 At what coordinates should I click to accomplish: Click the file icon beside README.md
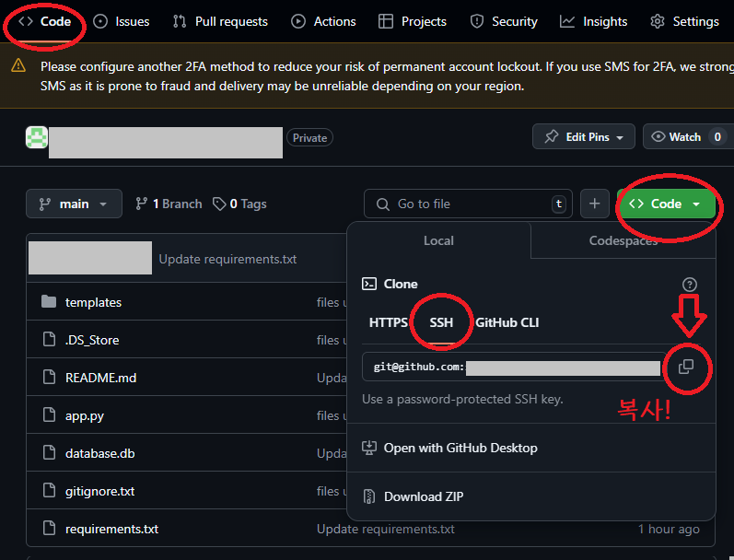click(49, 377)
